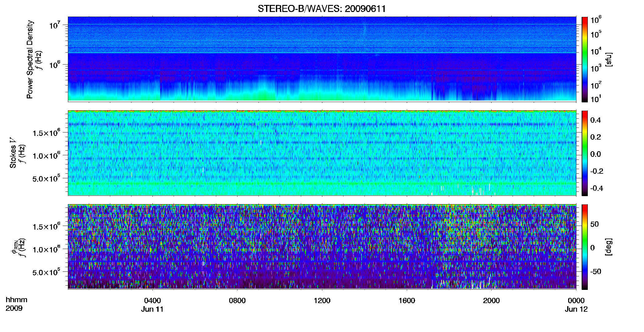Image resolution: width=644 pixels, height=332 pixels.
Task: Click the 2000 time tick label
Action: coord(491,300)
